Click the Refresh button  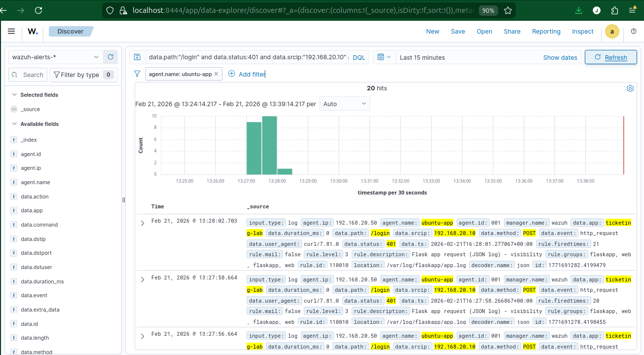click(611, 57)
